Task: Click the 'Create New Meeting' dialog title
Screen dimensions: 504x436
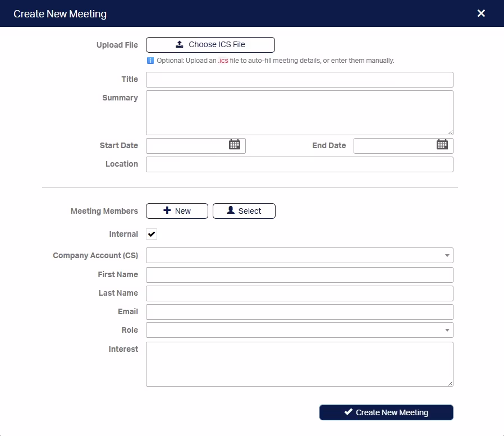Action: pos(60,14)
